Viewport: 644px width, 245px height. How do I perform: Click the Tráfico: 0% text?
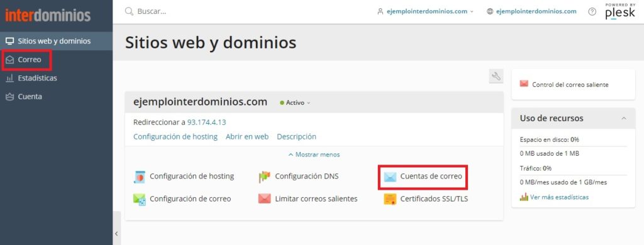[x=536, y=168]
